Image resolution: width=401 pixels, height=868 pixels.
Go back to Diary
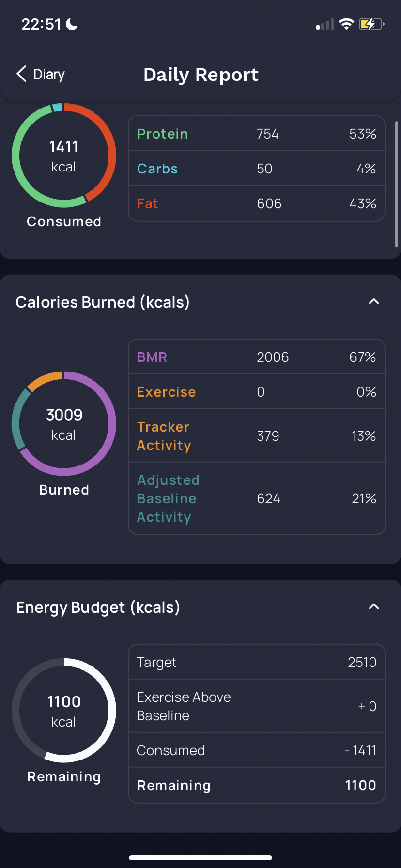coord(41,74)
